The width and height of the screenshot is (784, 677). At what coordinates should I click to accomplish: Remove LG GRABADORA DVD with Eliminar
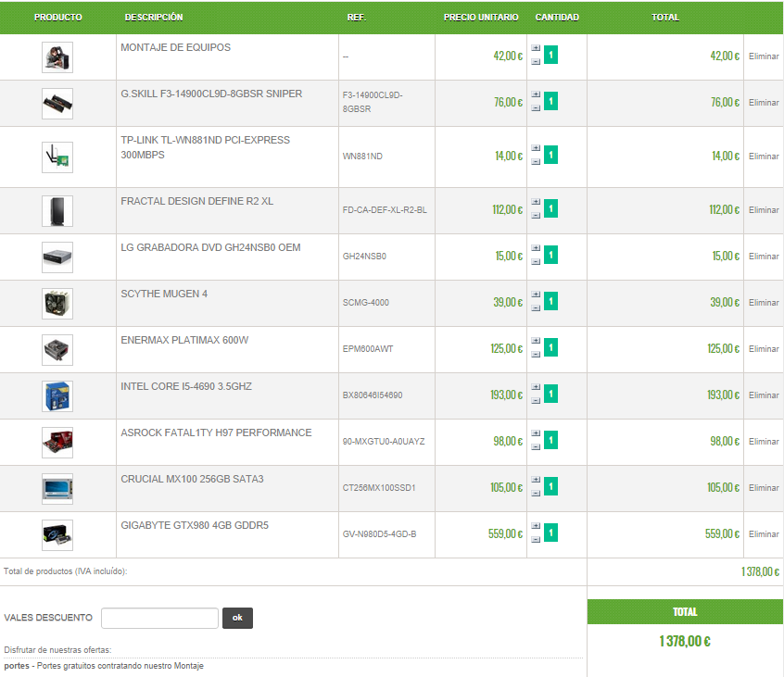tap(764, 257)
